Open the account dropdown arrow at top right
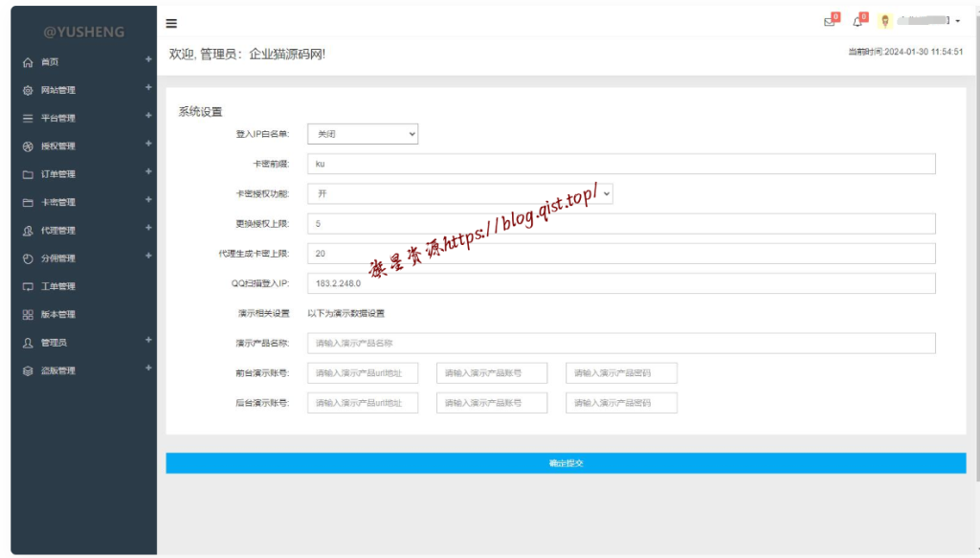Screen dimensions: 980x558 pos(957,22)
